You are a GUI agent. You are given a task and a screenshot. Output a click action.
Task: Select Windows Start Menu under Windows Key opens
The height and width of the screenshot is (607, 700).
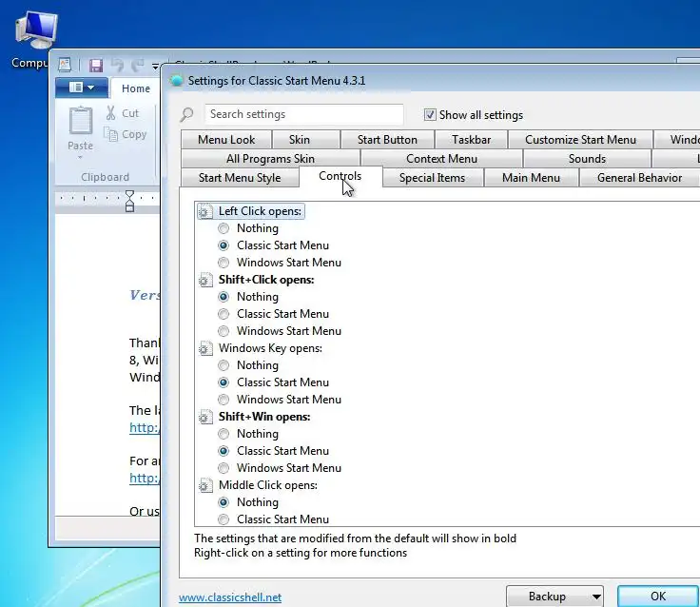click(224, 400)
